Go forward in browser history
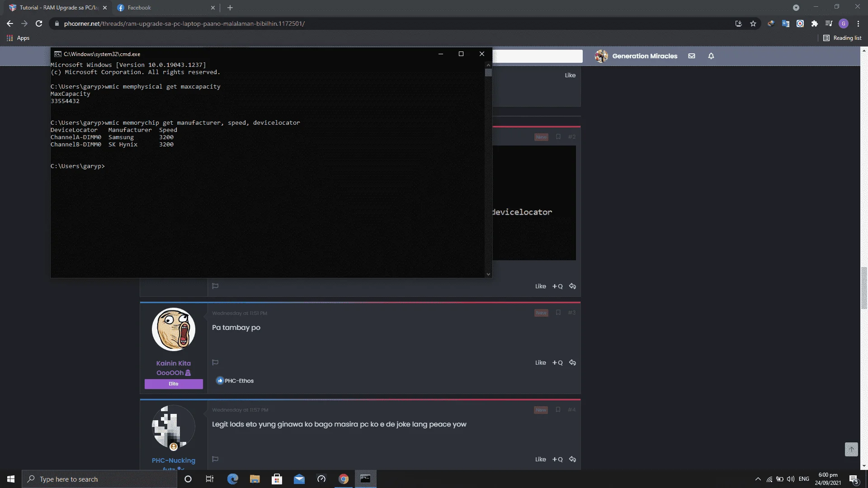868x488 pixels. click(x=24, y=23)
